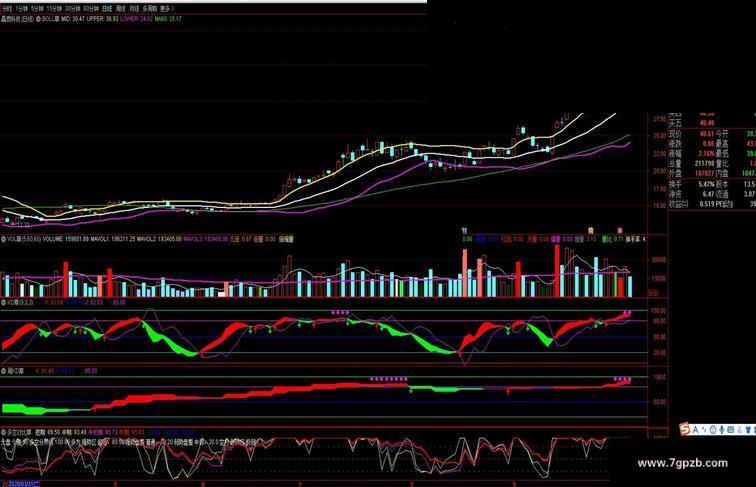Click the 涨幅 2.16% value
This screenshot has width=756, height=487.
[x=706, y=153]
